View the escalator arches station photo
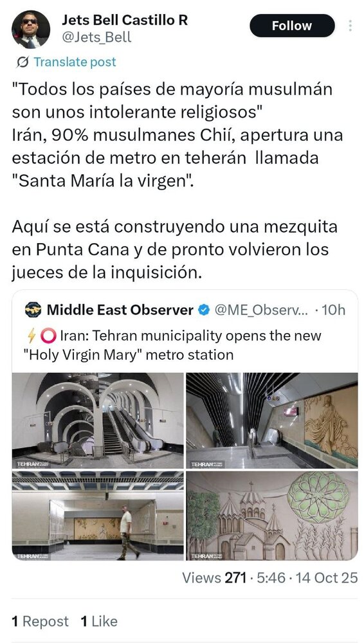Viewport: 364px width, 643px height. (x=98, y=421)
